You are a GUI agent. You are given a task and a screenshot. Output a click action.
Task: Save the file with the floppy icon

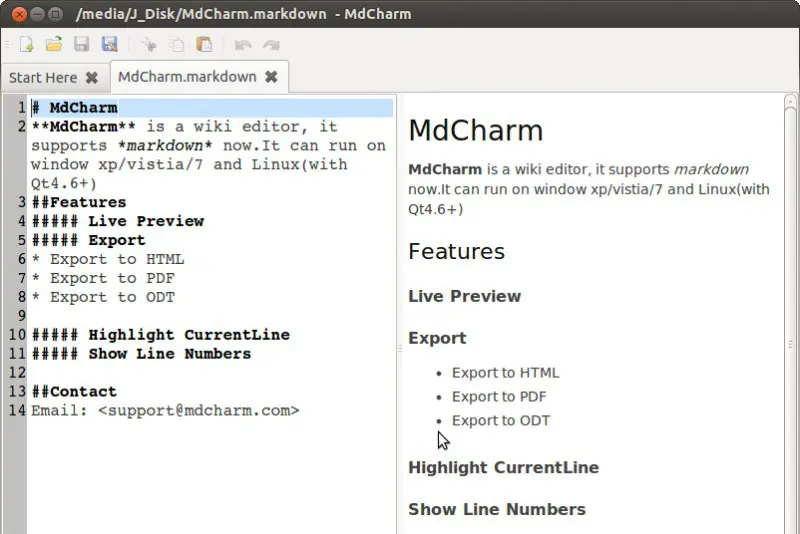(82, 44)
